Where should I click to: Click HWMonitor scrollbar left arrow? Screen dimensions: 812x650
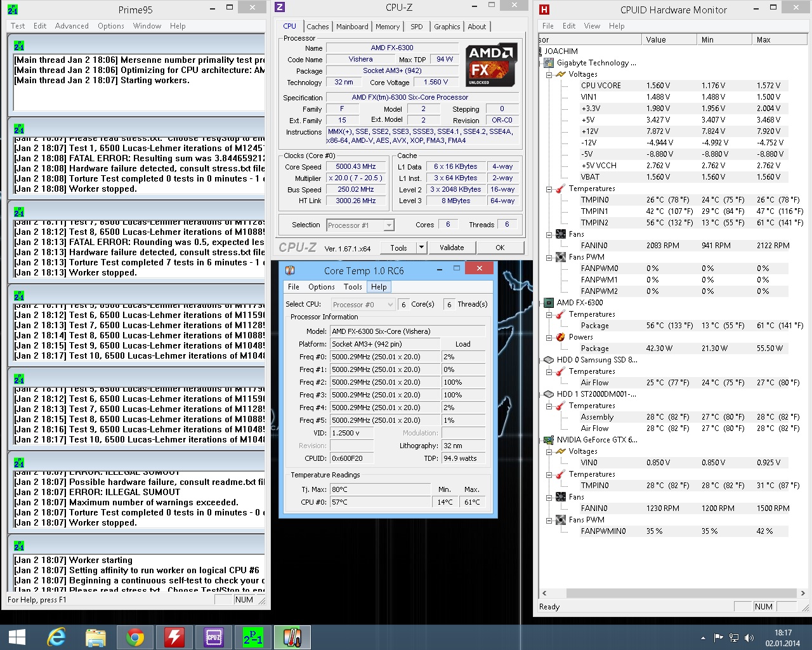tap(544, 593)
